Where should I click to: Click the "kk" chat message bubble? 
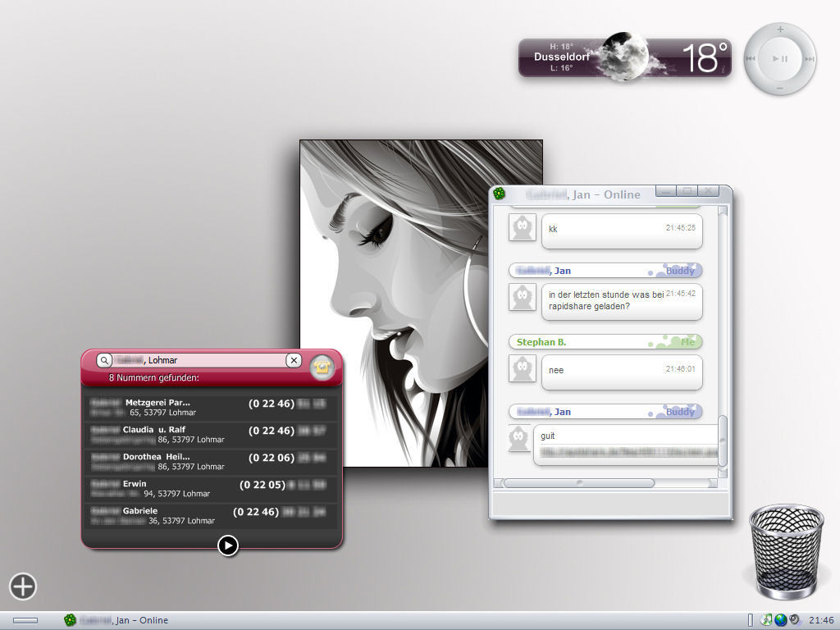(622, 231)
